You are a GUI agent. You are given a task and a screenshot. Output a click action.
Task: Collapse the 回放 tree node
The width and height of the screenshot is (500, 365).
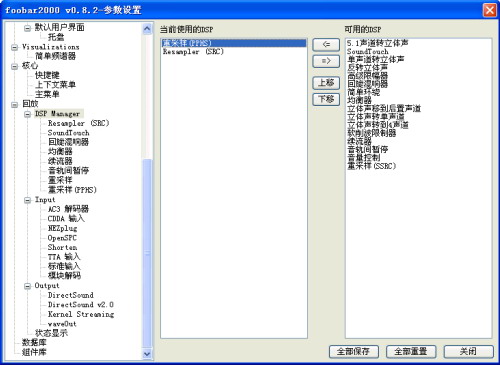pyautogui.click(x=14, y=105)
